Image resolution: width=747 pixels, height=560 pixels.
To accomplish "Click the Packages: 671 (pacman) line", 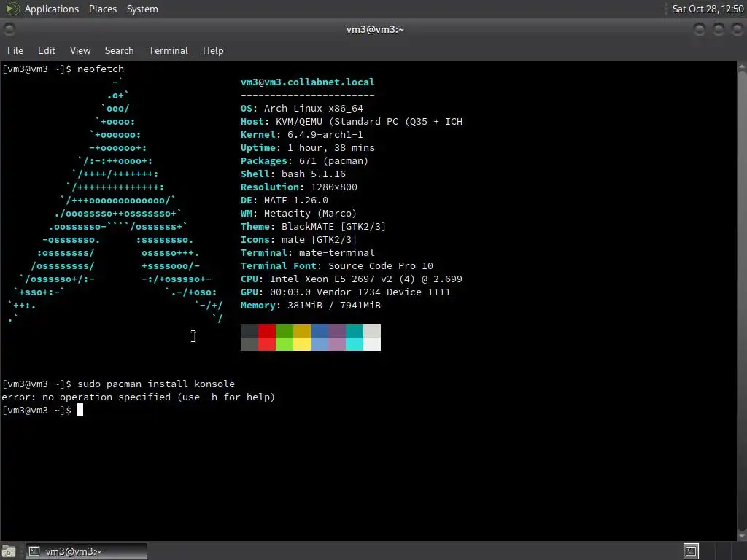I will point(304,161).
